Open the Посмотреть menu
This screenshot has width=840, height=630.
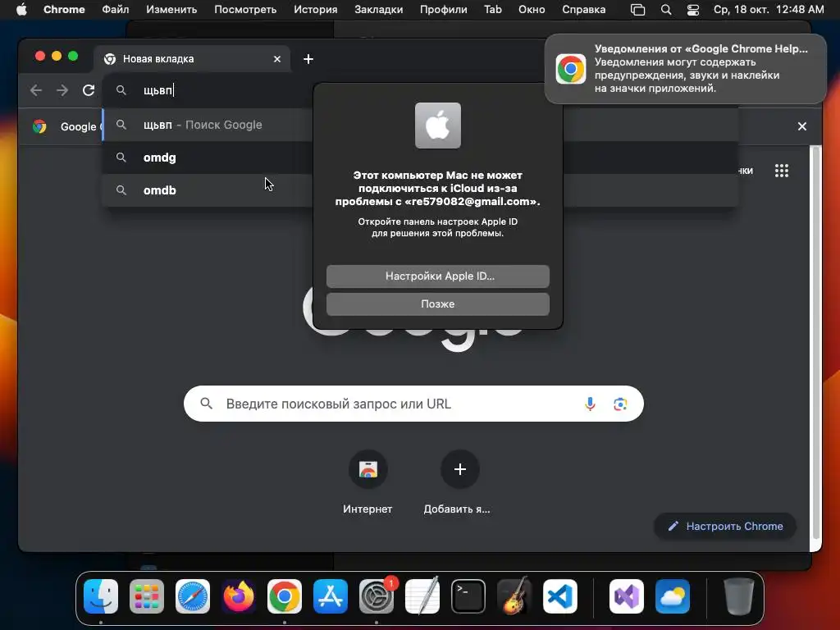coord(245,10)
